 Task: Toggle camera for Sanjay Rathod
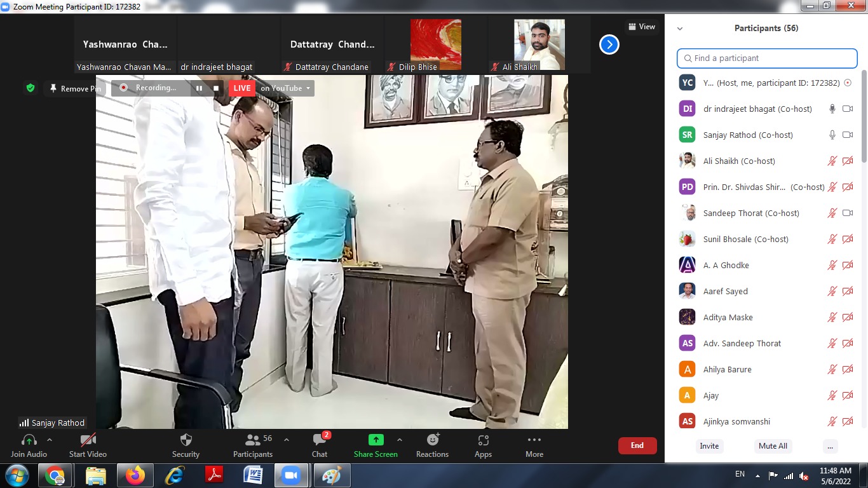coord(848,135)
